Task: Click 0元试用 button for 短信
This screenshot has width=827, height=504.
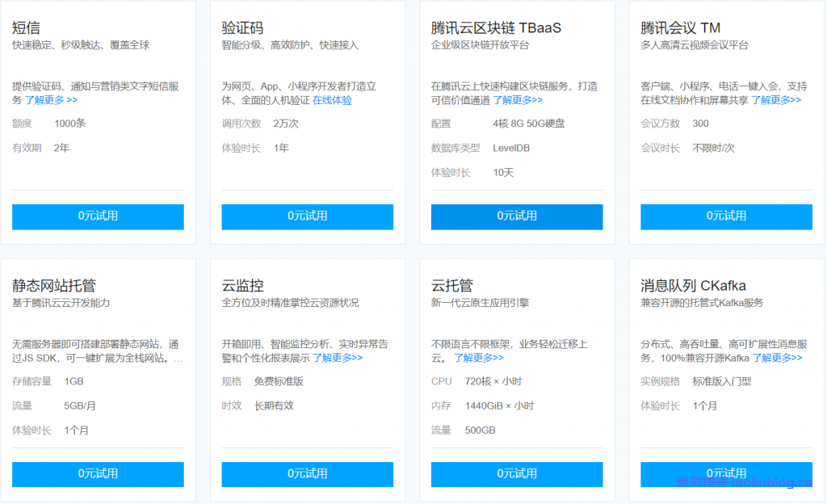Action: (98, 216)
